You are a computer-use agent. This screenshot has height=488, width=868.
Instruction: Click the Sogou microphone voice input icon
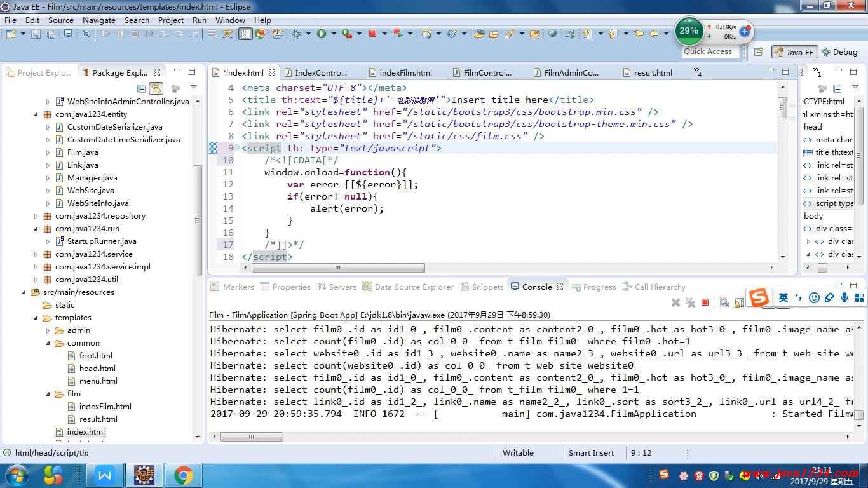(x=844, y=297)
